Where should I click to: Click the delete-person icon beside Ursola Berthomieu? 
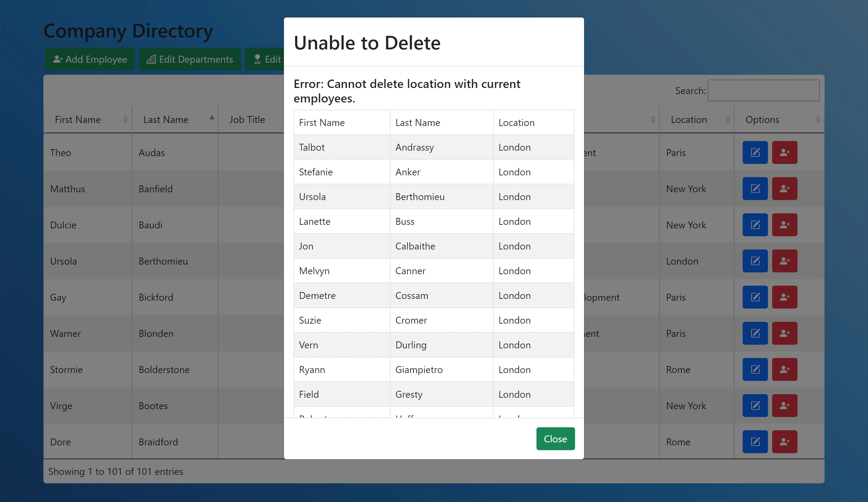784,261
